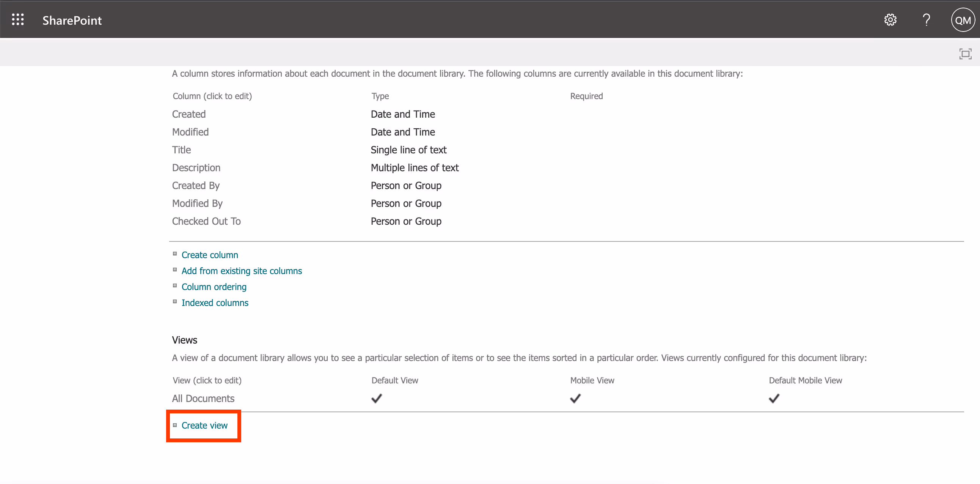
Task: Open the settings gear icon
Action: [890, 20]
